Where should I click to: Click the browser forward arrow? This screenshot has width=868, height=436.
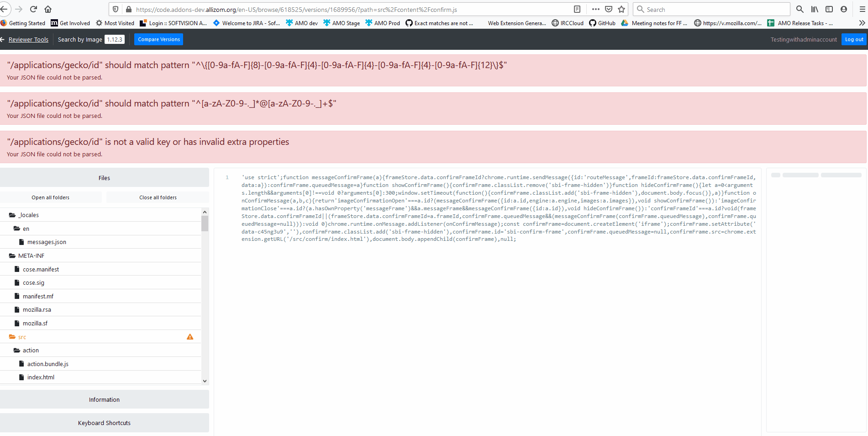[19, 9]
